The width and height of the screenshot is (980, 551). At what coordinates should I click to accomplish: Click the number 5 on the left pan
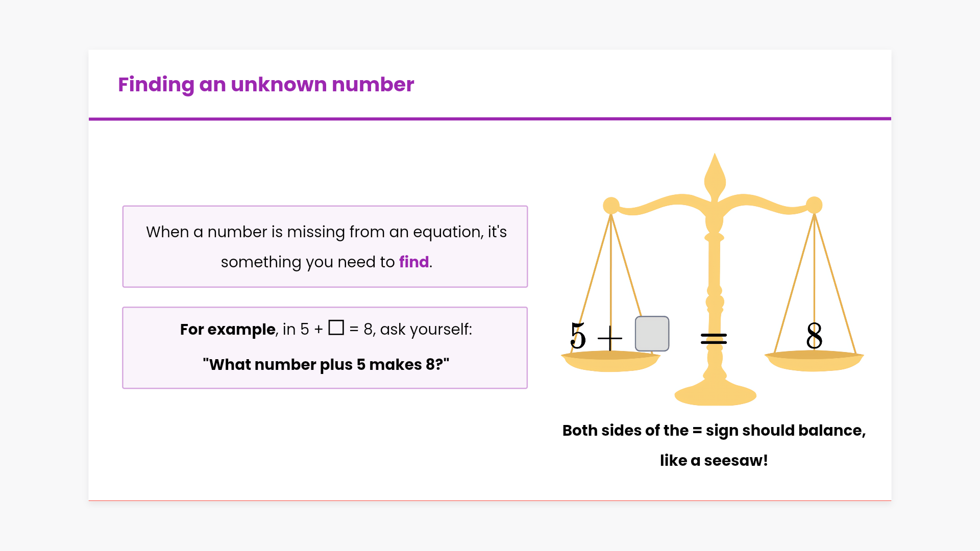578,336
